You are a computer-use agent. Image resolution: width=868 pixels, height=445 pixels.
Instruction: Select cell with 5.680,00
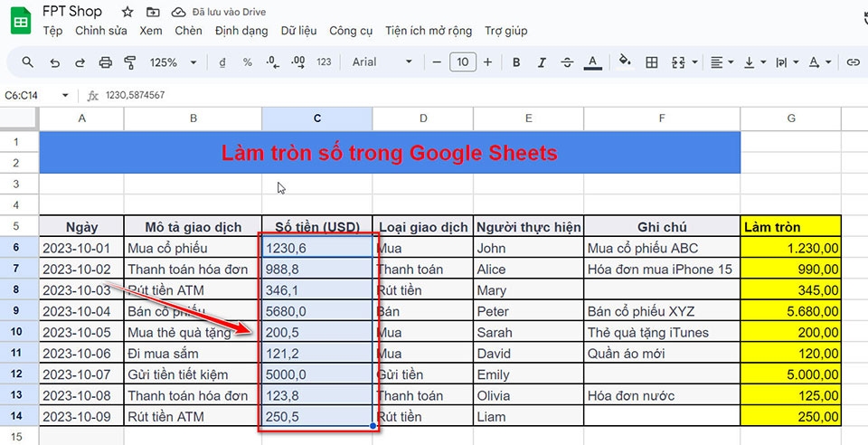pyautogui.click(x=791, y=311)
